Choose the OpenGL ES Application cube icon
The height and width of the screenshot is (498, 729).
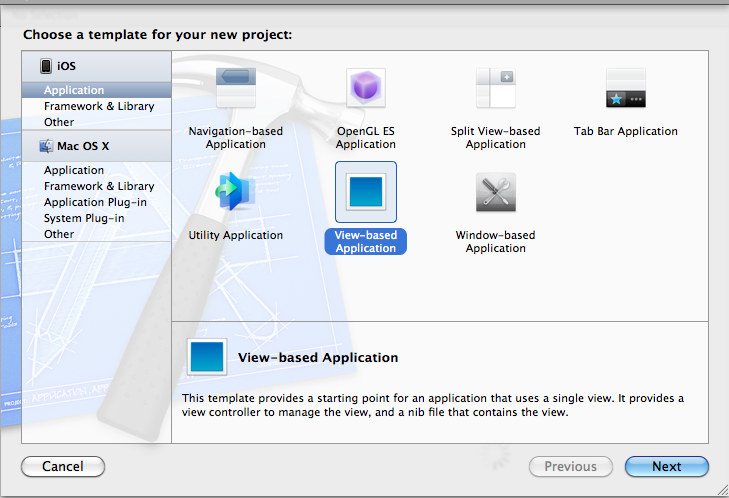pyautogui.click(x=366, y=87)
